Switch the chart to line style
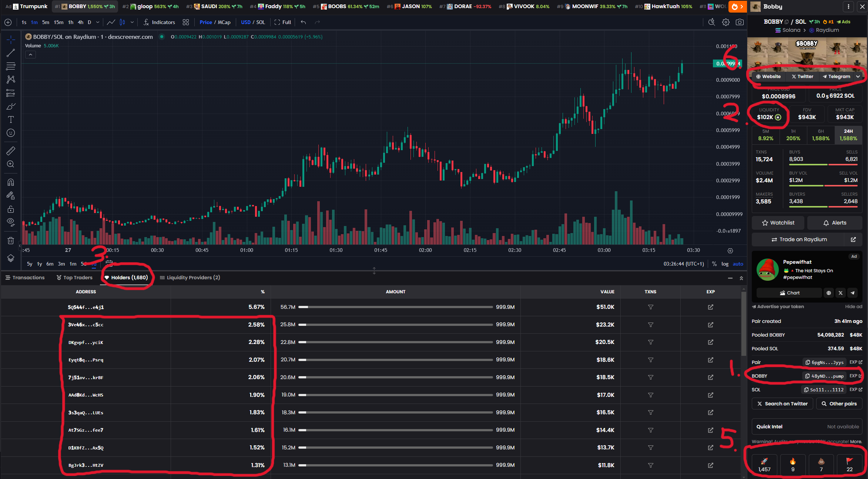The image size is (868, 479). tap(111, 22)
